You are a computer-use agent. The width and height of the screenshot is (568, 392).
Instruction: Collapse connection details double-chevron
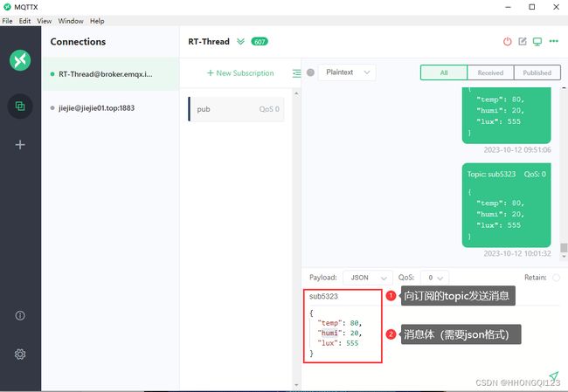tap(240, 42)
